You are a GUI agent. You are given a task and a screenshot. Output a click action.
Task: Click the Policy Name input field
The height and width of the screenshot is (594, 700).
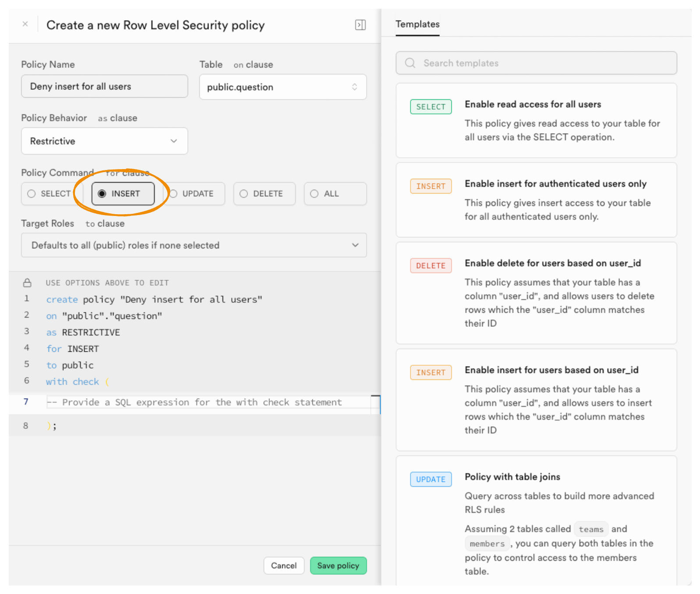point(104,86)
